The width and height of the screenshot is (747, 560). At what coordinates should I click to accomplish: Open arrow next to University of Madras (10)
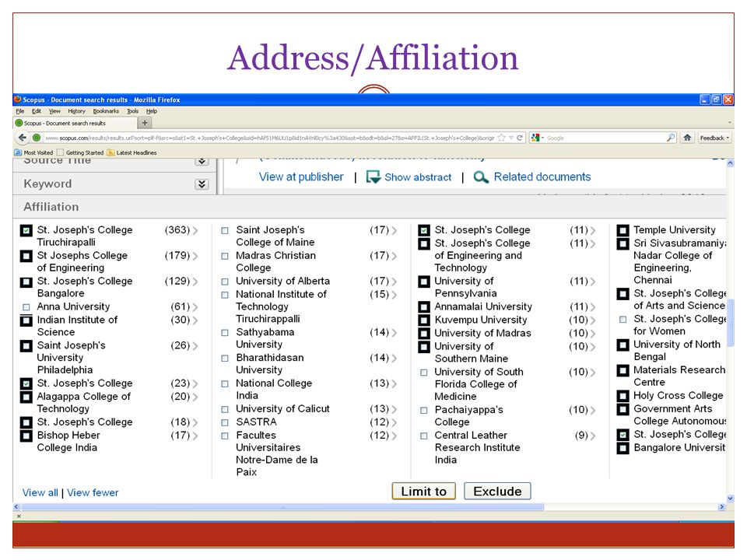point(592,334)
